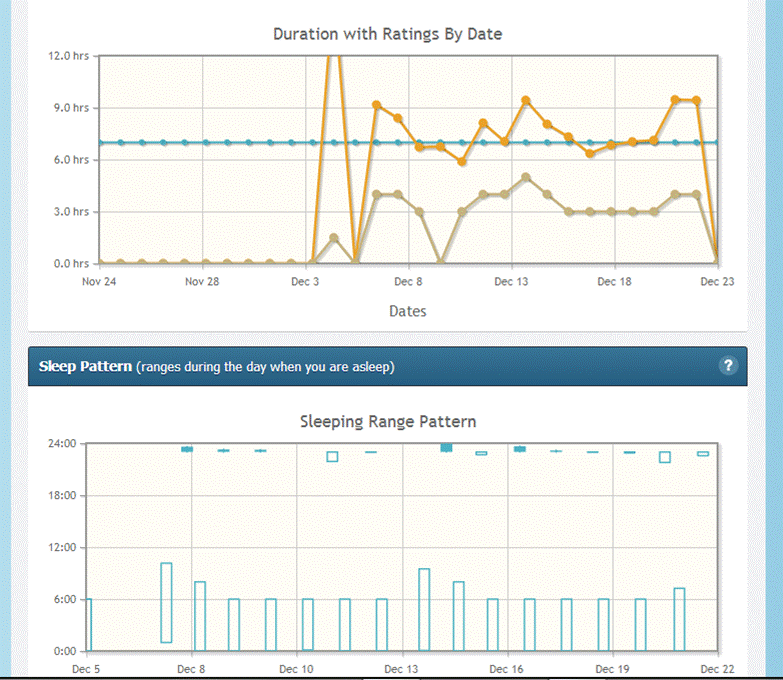Click the teal goal line point above Nov 28

206,142
